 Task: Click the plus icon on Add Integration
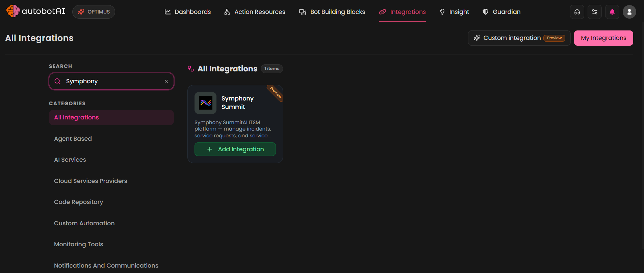[210, 149]
